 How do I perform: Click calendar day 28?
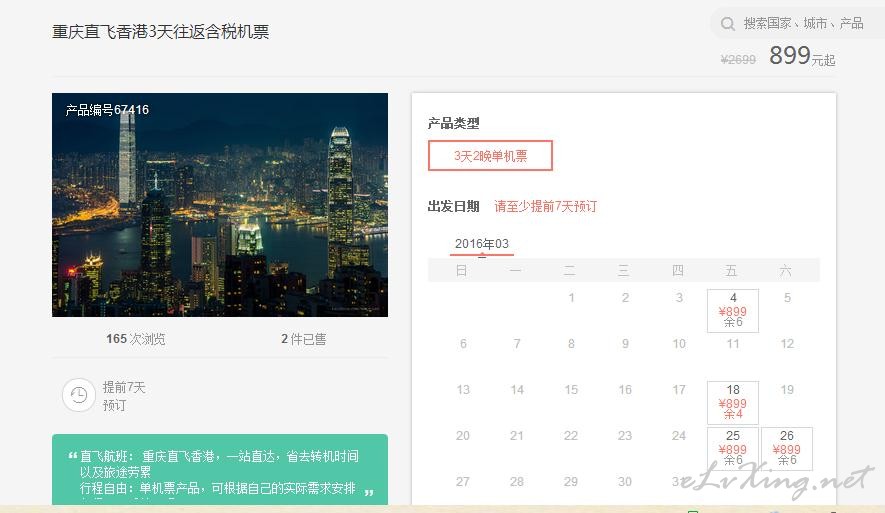tap(516, 481)
